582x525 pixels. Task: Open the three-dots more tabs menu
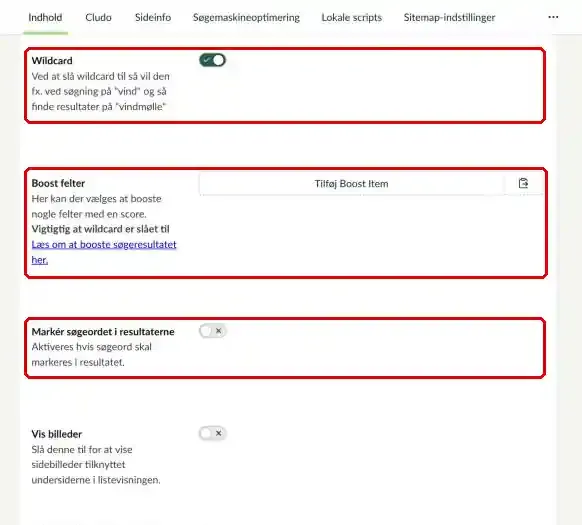click(553, 17)
